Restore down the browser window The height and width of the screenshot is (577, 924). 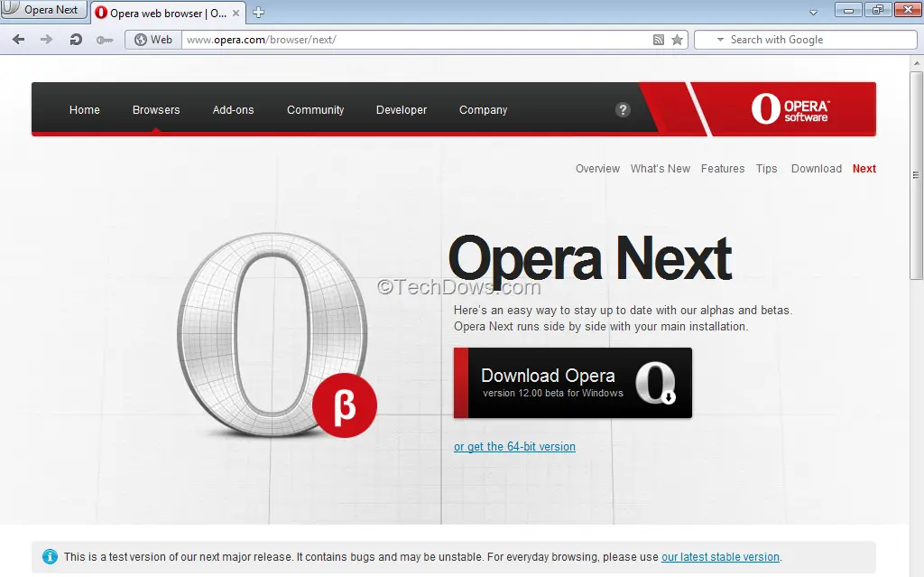[878, 10]
